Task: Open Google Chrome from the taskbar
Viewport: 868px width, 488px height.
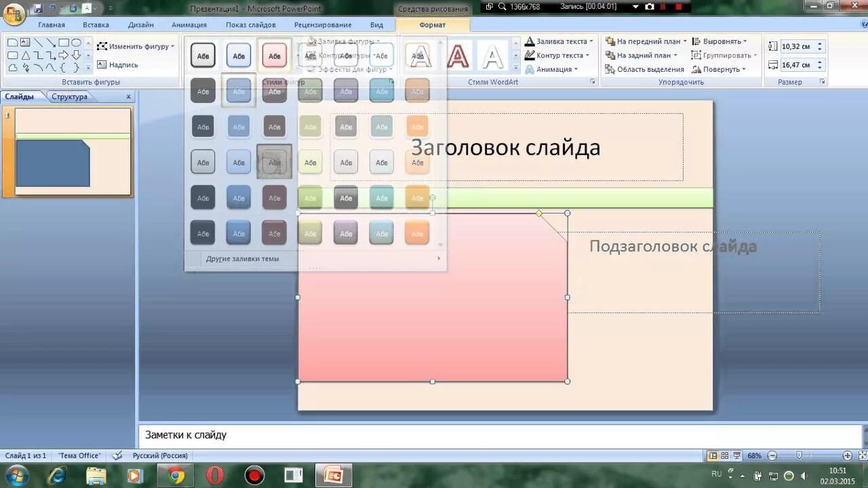Action: pyautogui.click(x=176, y=476)
